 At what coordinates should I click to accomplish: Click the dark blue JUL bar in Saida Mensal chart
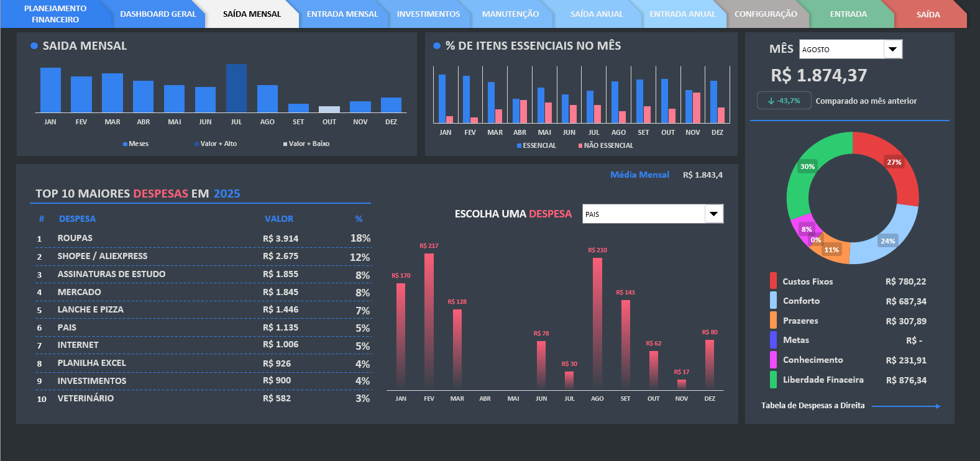[x=236, y=88]
